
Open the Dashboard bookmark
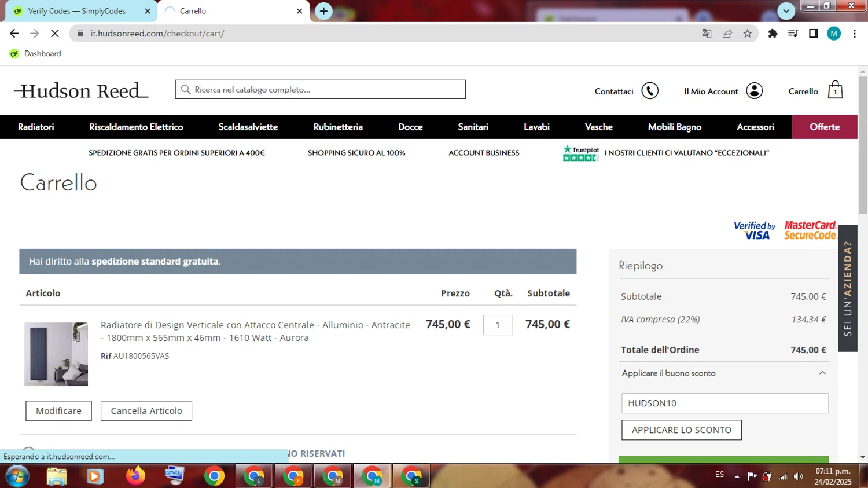click(36, 53)
